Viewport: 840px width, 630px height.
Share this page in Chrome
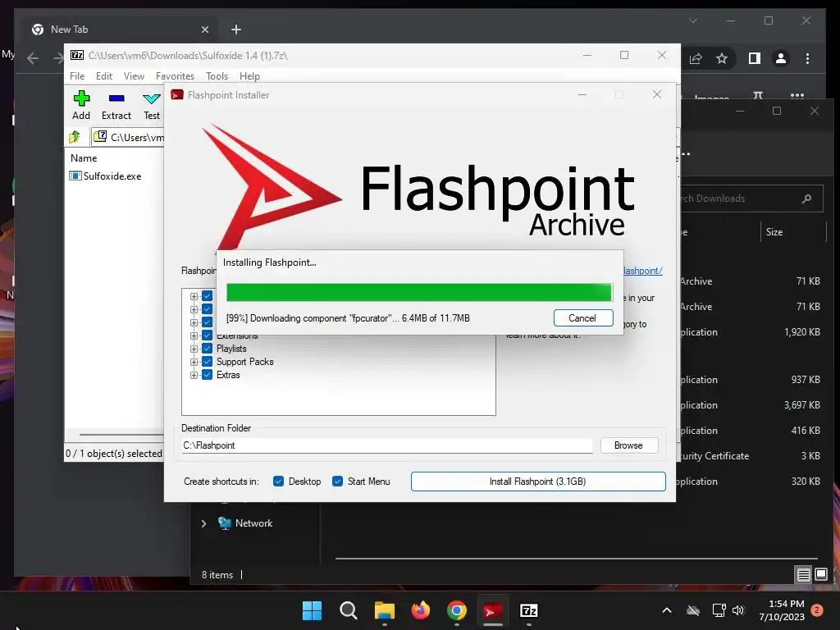[696, 58]
